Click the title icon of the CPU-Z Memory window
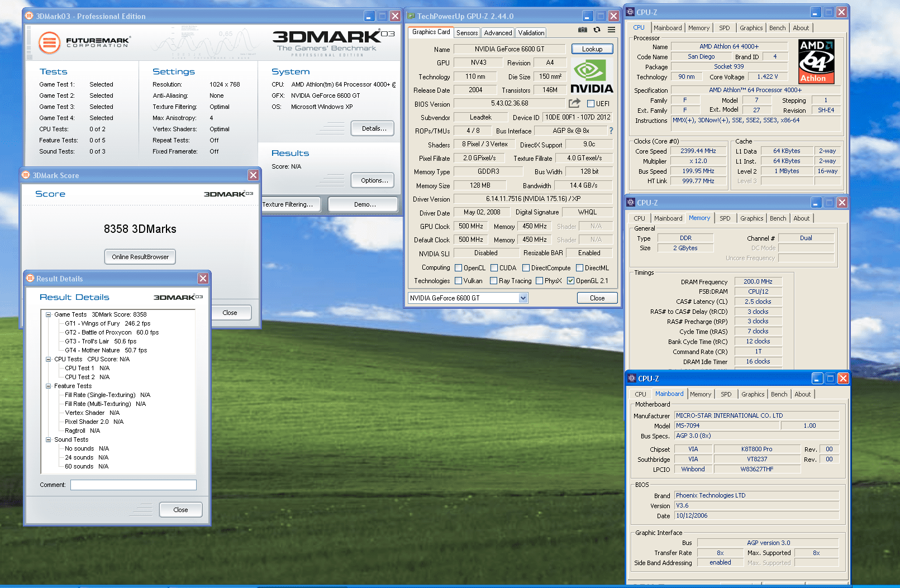Viewport: 900px width, 588px height. [x=631, y=202]
